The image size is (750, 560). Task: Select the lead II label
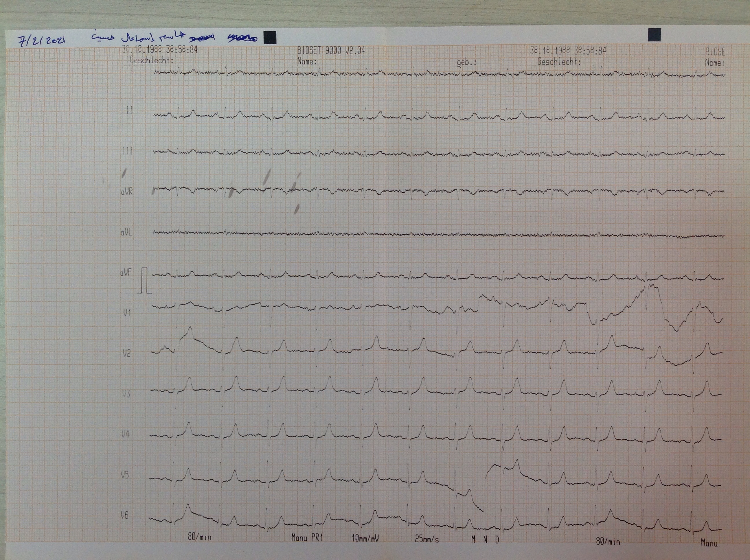[x=129, y=110]
